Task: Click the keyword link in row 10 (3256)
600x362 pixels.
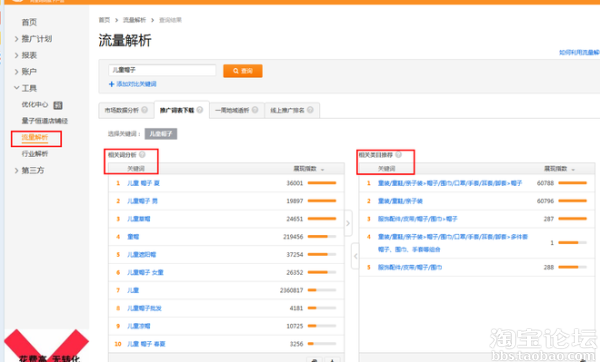Action: [146, 344]
